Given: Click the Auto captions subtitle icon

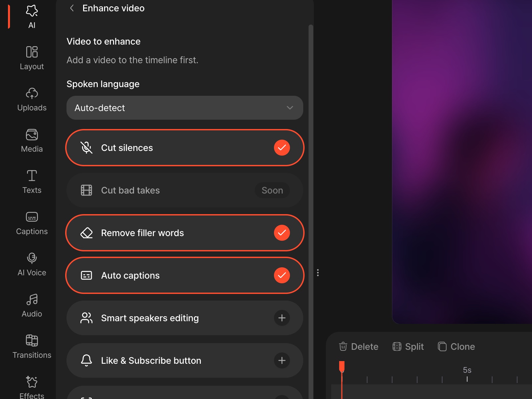Looking at the screenshot, I should (86, 275).
